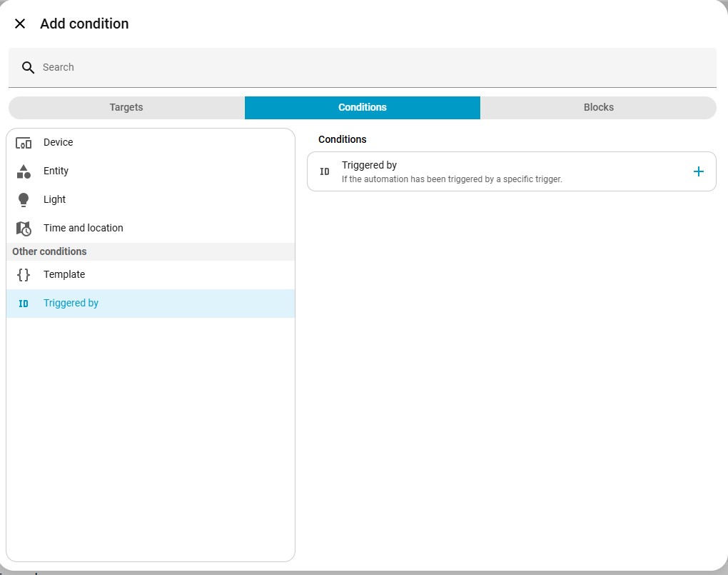The image size is (728, 575).
Task: Pick the Light label in the sidebar
Action: tap(55, 200)
